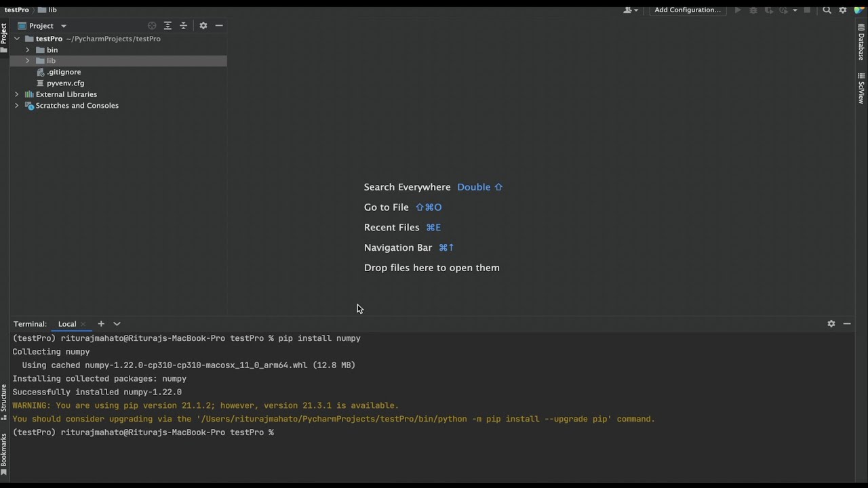
Task: Click the pip version WARNING line
Action: pyautogui.click(x=205, y=406)
